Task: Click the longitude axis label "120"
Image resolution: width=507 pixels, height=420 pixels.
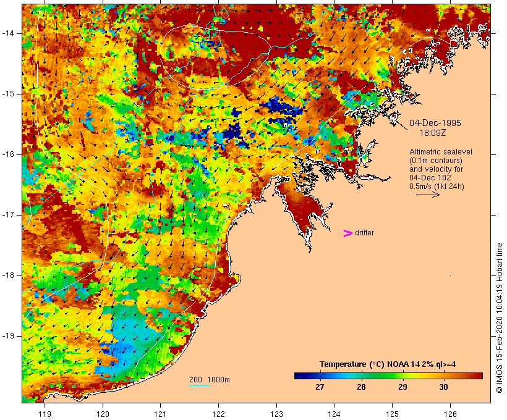Action: click(x=103, y=414)
